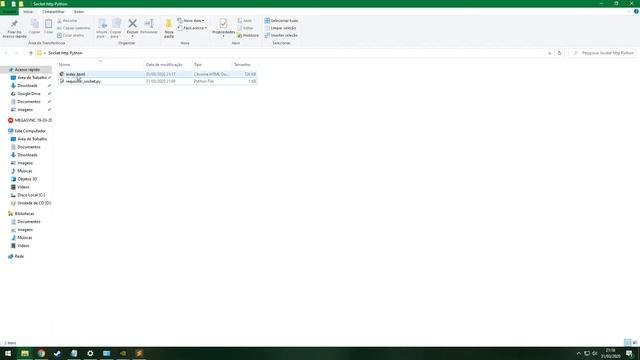Image resolution: width=640 pixels, height=360 pixels.
Task: Pin folder with Fixar no Acesso rápido
Action: [x=14, y=29]
